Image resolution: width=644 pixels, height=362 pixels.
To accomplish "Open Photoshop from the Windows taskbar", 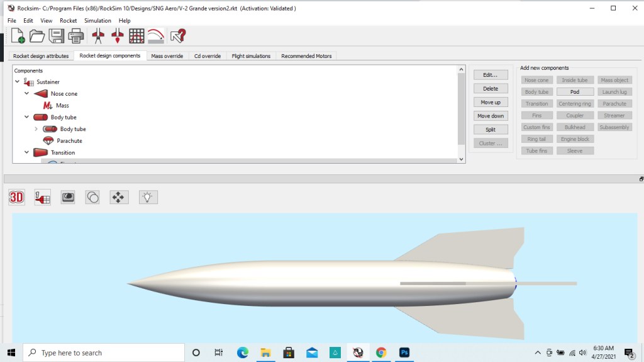I will point(404,353).
